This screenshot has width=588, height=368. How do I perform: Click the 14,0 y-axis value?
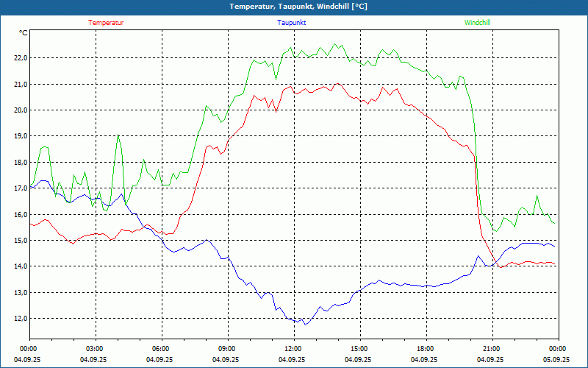coord(21,266)
